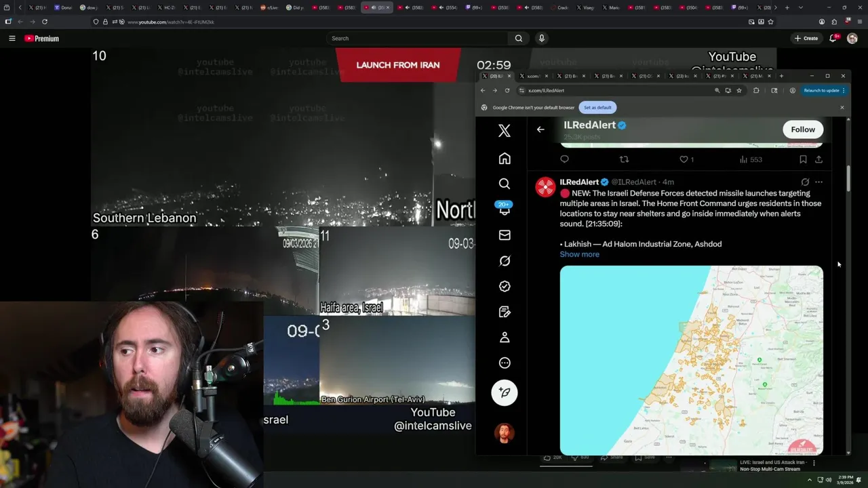Open the 2:39 PM clock in taskbar

click(x=845, y=480)
